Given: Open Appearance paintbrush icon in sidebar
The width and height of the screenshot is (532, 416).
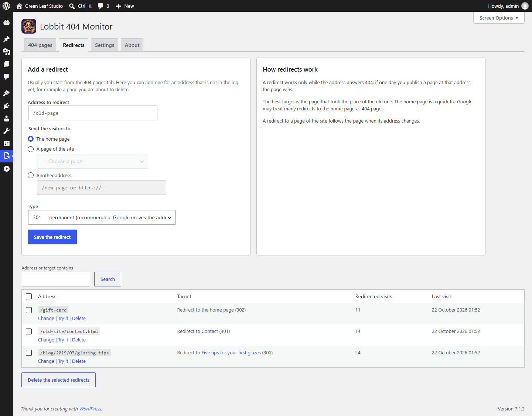Looking at the screenshot, I should [x=6, y=93].
